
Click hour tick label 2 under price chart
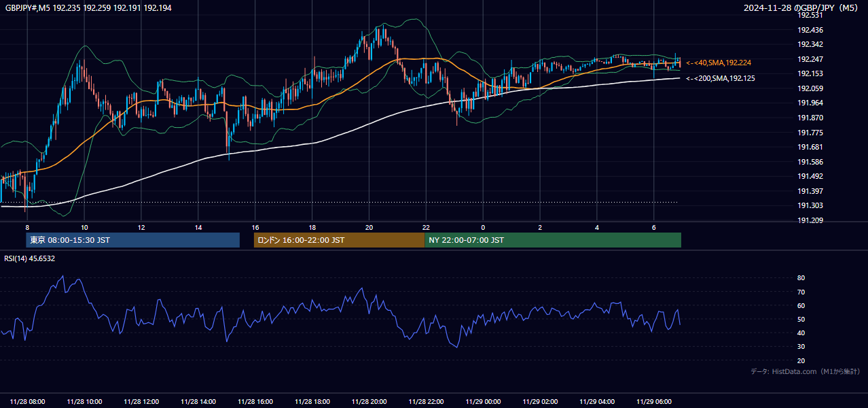(540, 227)
